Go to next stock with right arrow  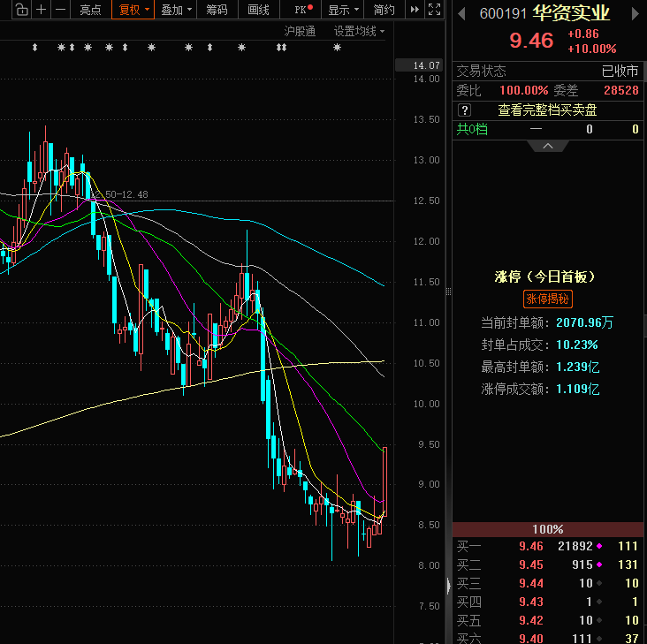(x=635, y=14)
